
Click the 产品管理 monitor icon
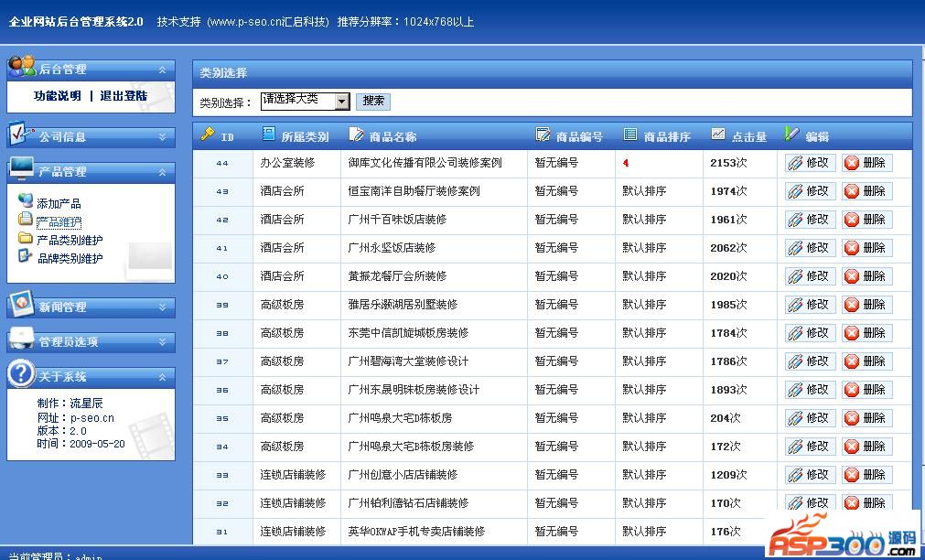tap(21, 169)
